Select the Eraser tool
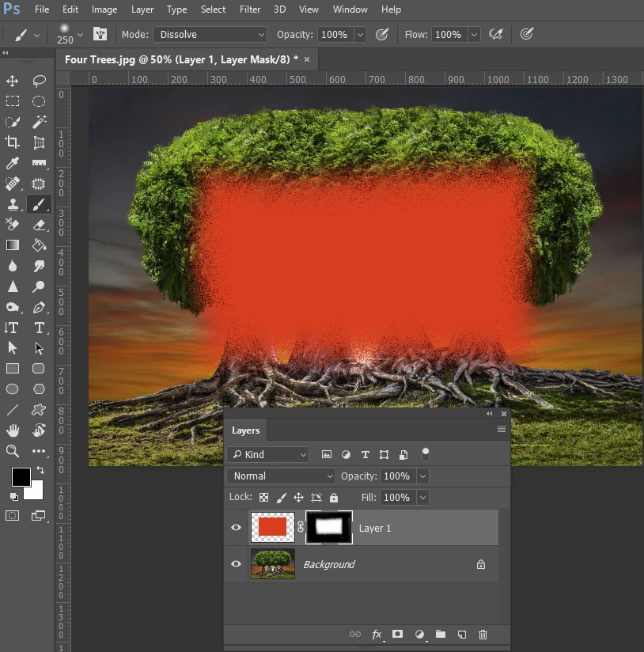This screenshot has height=652, width=644. [x=39, y=225]
